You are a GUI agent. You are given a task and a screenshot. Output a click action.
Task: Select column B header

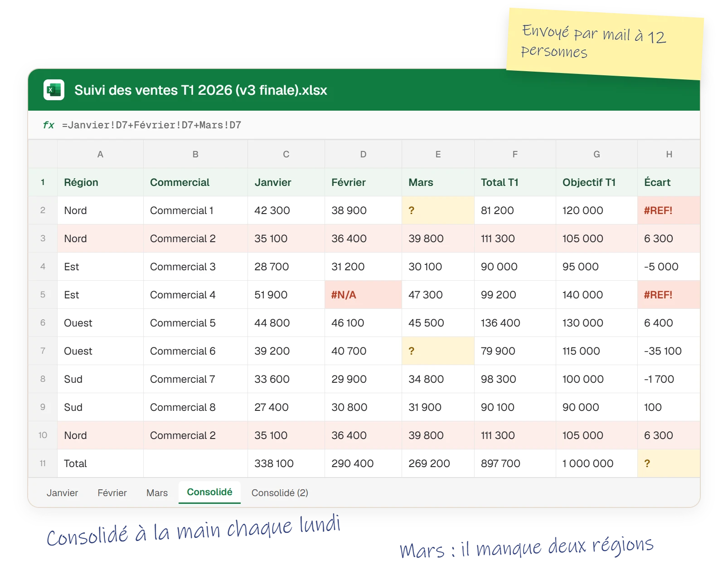(195, 154)
